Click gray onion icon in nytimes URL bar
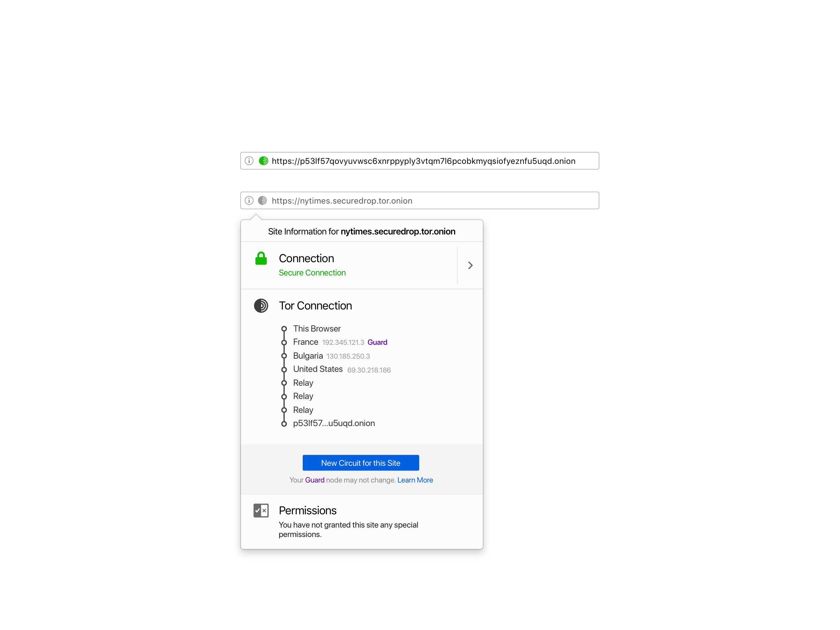This screenshot has height=630, width=840. click(262, 200)
